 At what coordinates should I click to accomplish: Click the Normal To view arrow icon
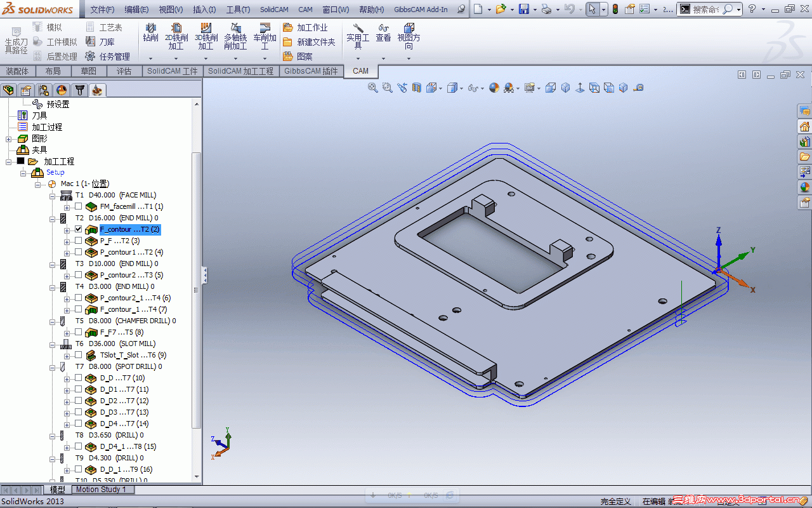580,88
